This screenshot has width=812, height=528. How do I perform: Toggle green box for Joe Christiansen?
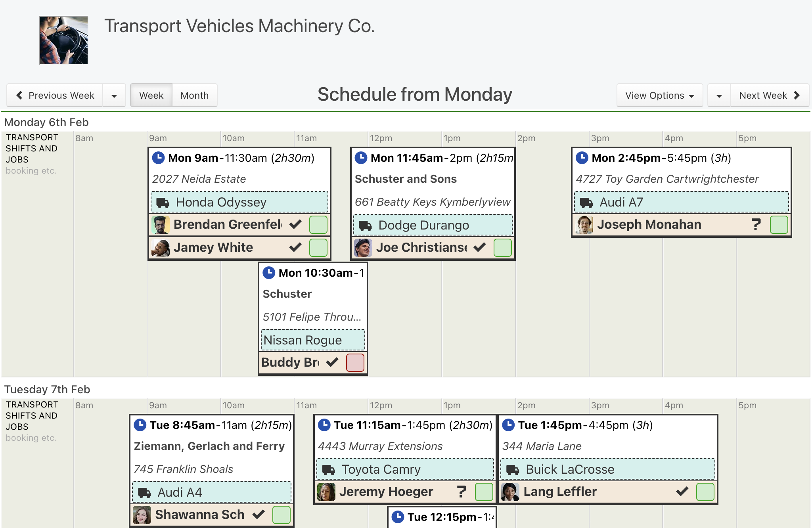503,248
